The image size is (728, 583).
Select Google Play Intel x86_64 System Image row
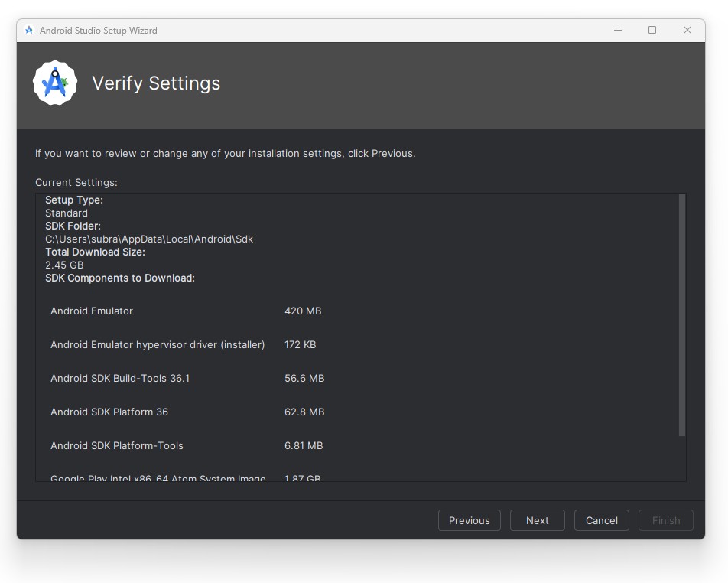point(158,478)
